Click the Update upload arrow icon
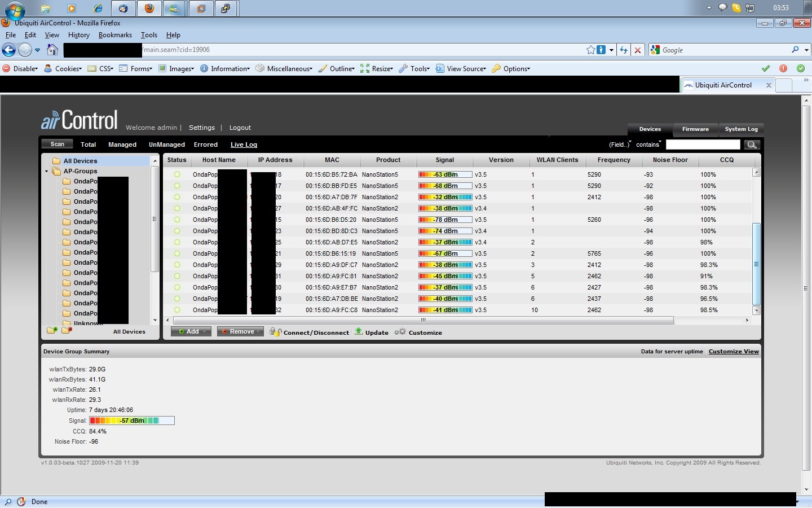Screen dimensions: 812x508 pos(359,332)
